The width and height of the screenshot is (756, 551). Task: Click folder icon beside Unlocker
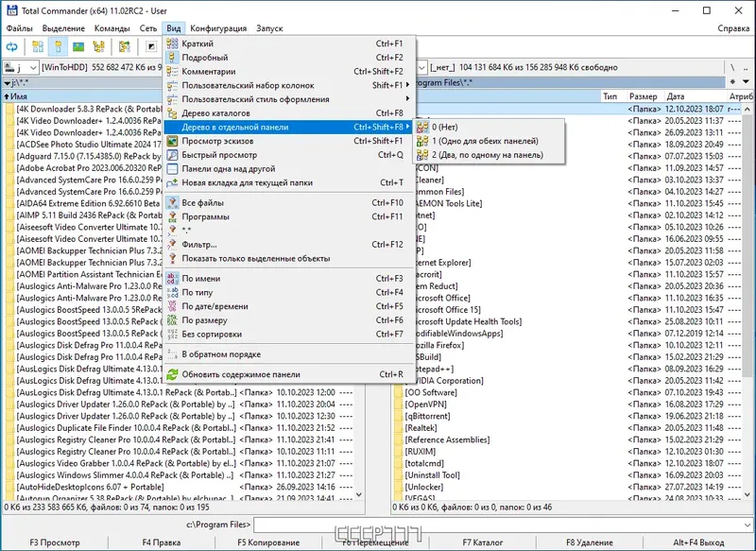tap(398, 487)
